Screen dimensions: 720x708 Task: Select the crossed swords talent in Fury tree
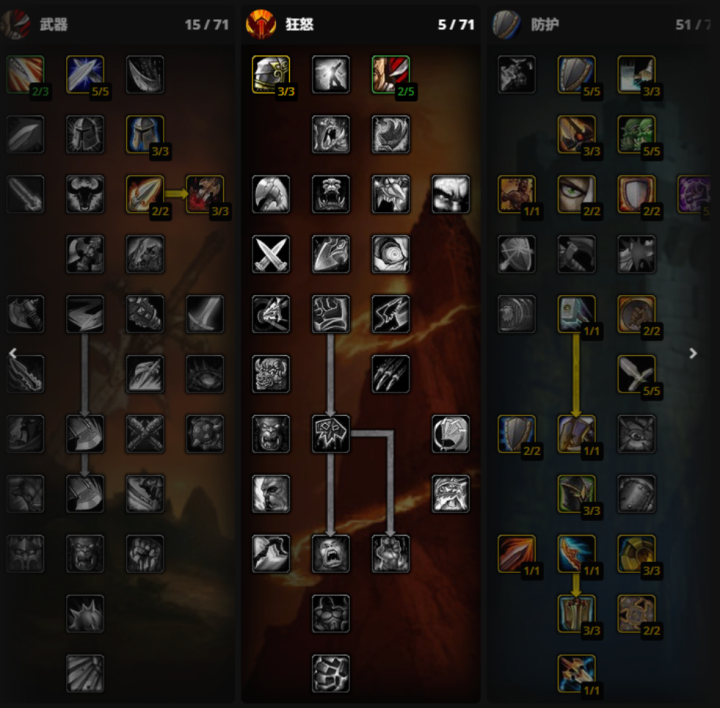click(271, 254)
